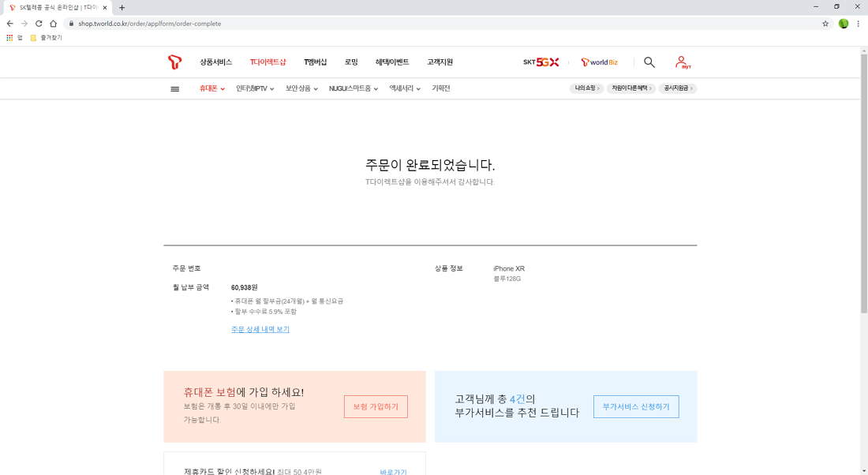Image resolution: width=868 pixels, height=475 pixels.
Task: Open the 바로가기 link on card discount
Action: point(393,472)
